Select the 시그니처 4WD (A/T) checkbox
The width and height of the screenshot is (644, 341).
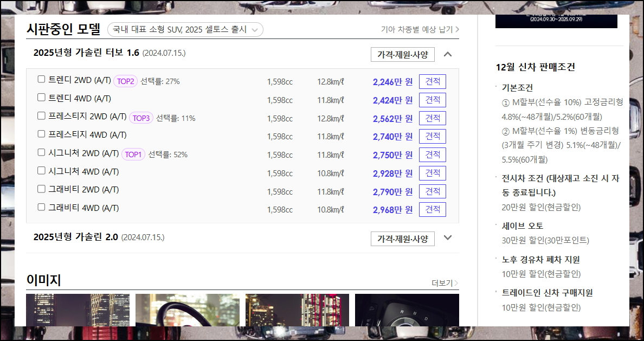click(41, 170)
